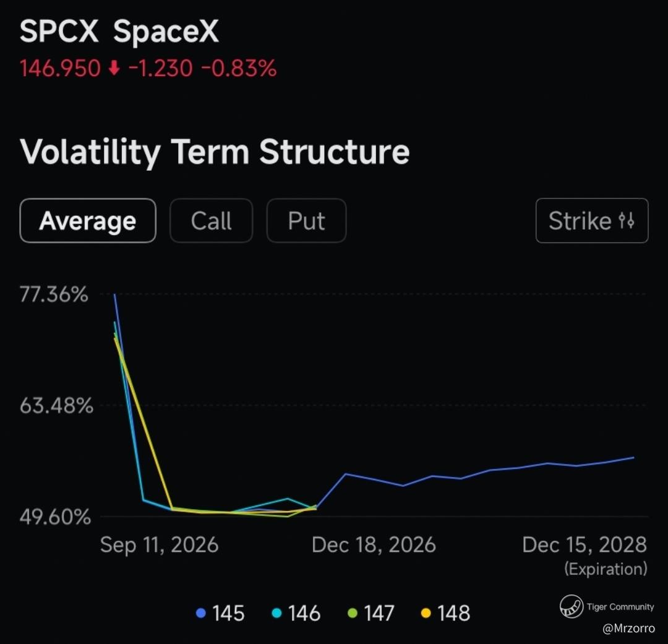This screenshot has width=668, height=644.
Task: Click the 146.950 price value
Action: click(60, 68)
